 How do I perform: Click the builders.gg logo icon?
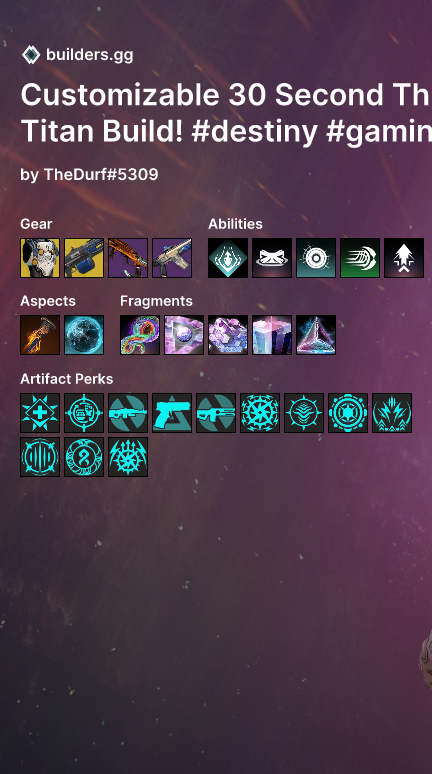31,55
